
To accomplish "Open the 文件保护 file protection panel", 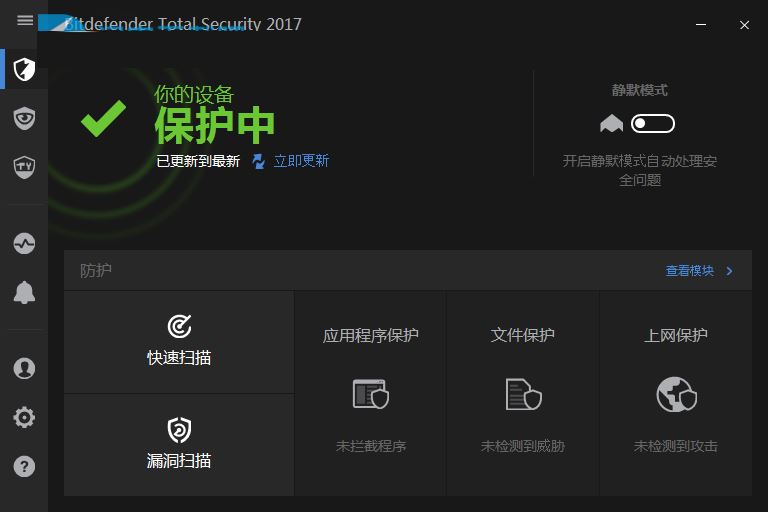I will pos(523,393).
